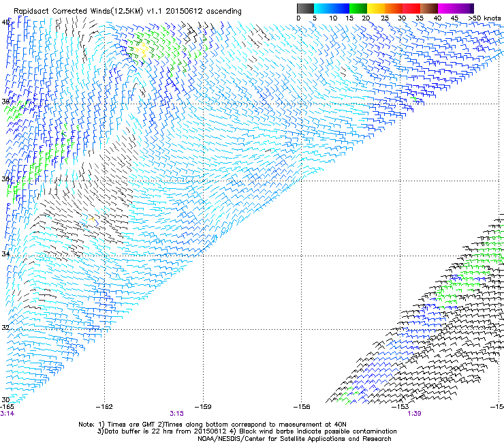Screen dimensions: 504x443
Task: Click the NOAA/NESDIS credit line
Action: pyautogui.click(x=294, y=439)
